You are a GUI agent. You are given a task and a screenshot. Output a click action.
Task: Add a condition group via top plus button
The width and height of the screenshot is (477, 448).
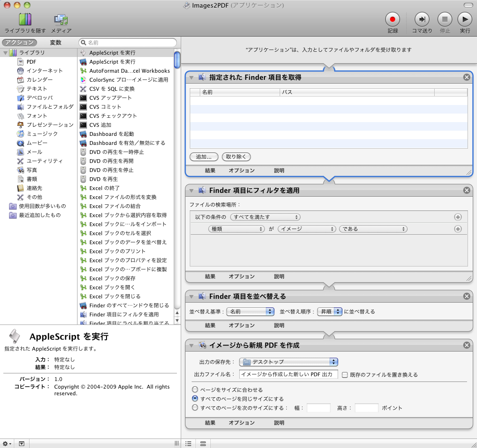tap(458, 217)
